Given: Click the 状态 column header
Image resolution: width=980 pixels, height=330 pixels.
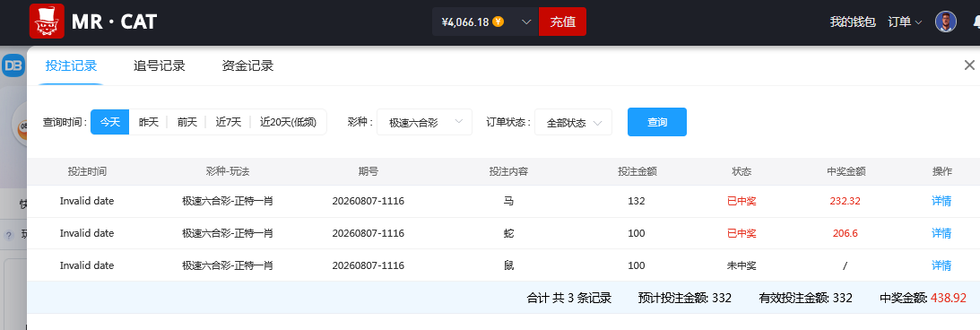Looking at the screenshot, I should (x=742, y=171).
